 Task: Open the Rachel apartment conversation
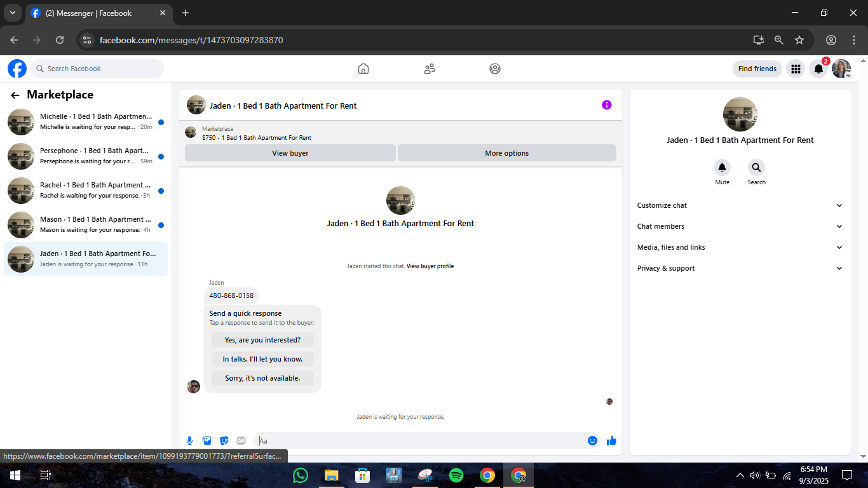click(x=86, y=191)
